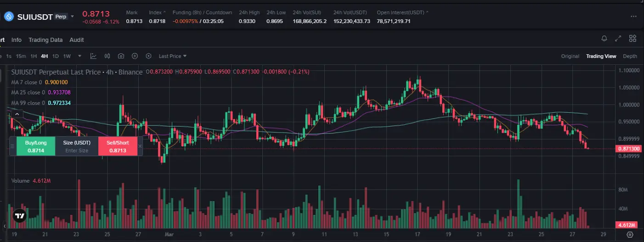Open the price alert bell icon

[x=604, y=39]
